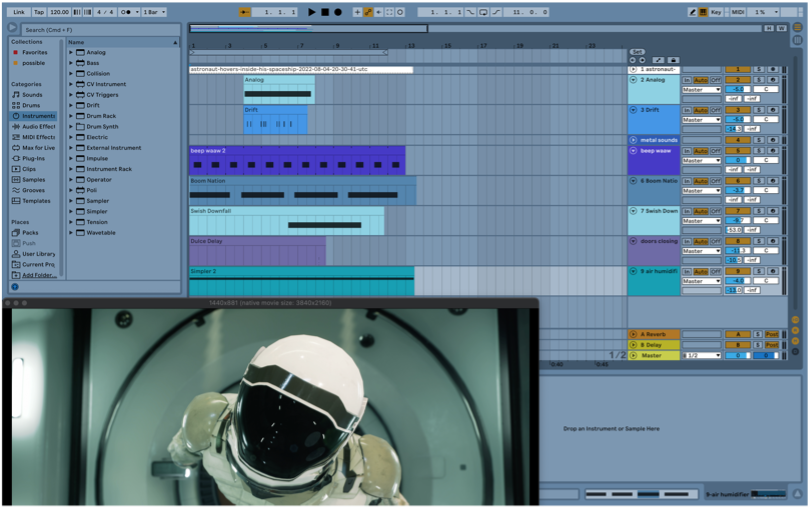Expand the Analog instrument folder
Image resolution: width=812 pixels, height=510 pixels.
71,52
